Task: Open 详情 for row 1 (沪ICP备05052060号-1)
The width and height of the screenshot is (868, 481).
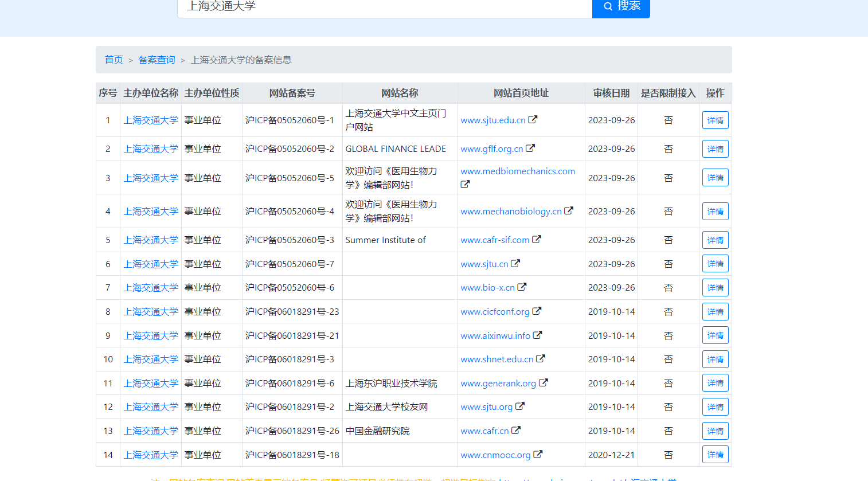Action: [x=715, y=120]
